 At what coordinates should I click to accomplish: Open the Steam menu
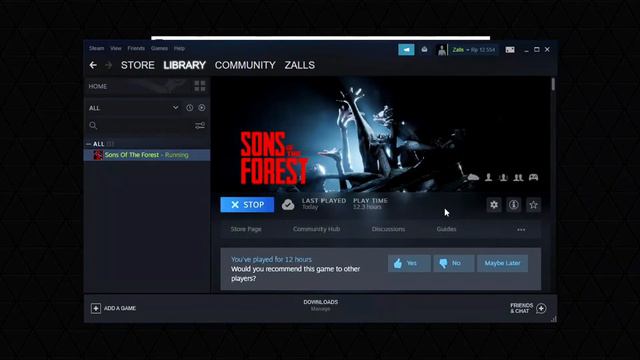pyautogui.click(x=97, y=48)
